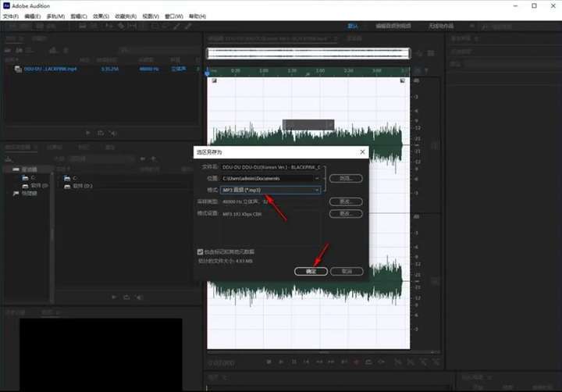Toggle Skip Selection in transport

[x=382, y=362]
